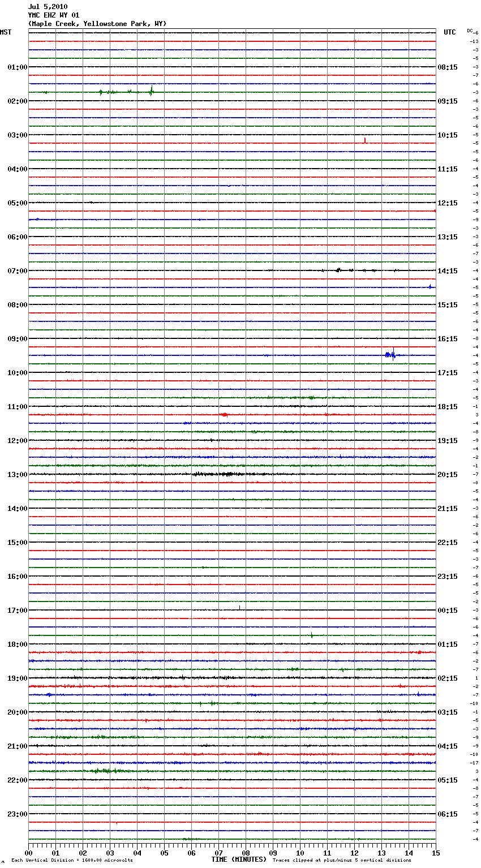
Task: Click the black trace burst on the 07:00 line
Action: click(338, 270)
